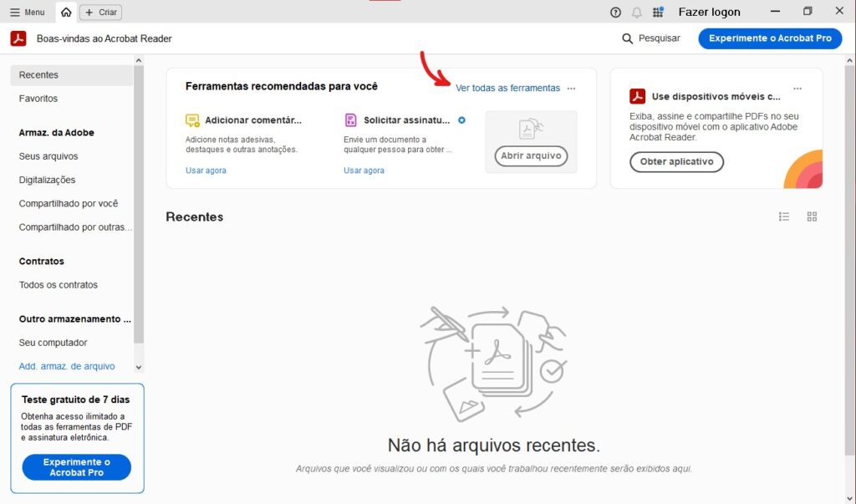Click the Use dispositivos móveis title
Viewport: 856px width, 504px height.
716,97
